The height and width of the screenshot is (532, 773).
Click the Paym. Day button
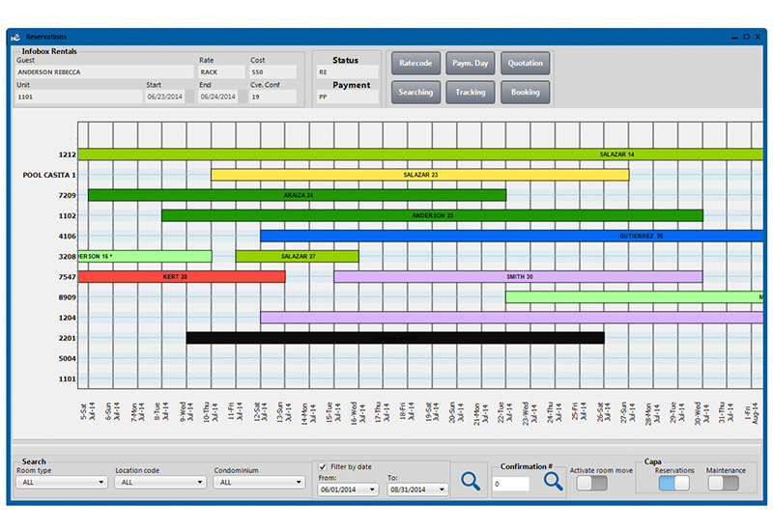tap(470, 64)
